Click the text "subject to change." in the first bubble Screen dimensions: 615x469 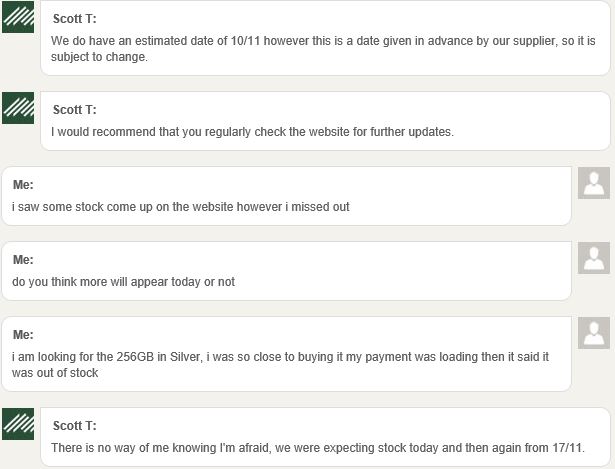coord(99,57)
